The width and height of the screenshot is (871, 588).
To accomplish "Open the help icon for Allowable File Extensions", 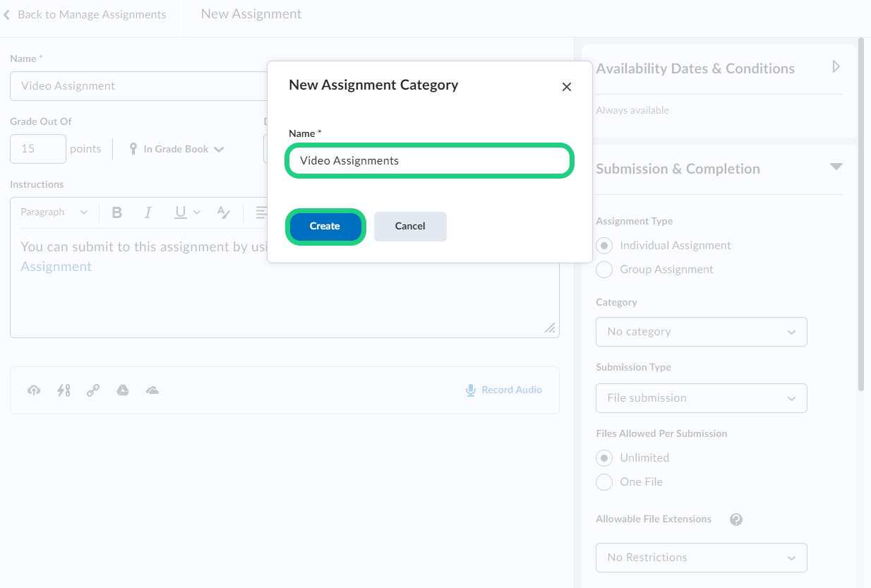I will (x=735, y=520).
